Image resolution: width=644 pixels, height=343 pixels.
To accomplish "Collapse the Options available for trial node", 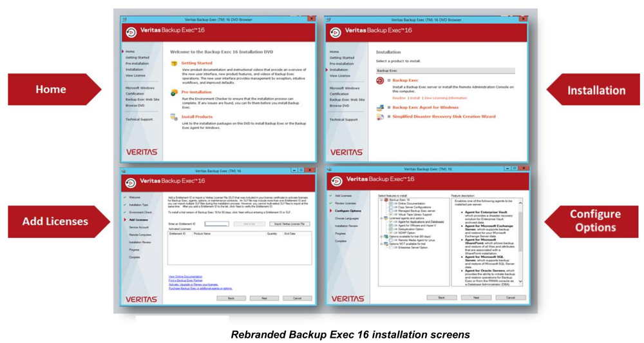I will click(x=381, y=237).
